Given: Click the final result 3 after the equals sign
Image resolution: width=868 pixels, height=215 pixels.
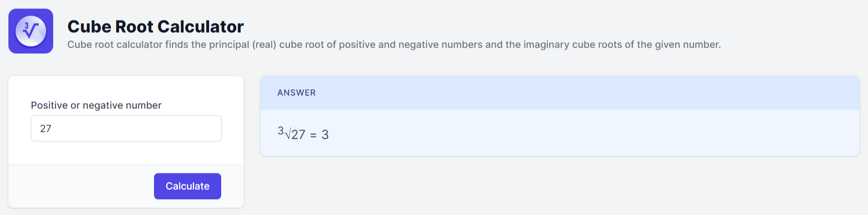Looking at the screenshot, I should [325, 135].
